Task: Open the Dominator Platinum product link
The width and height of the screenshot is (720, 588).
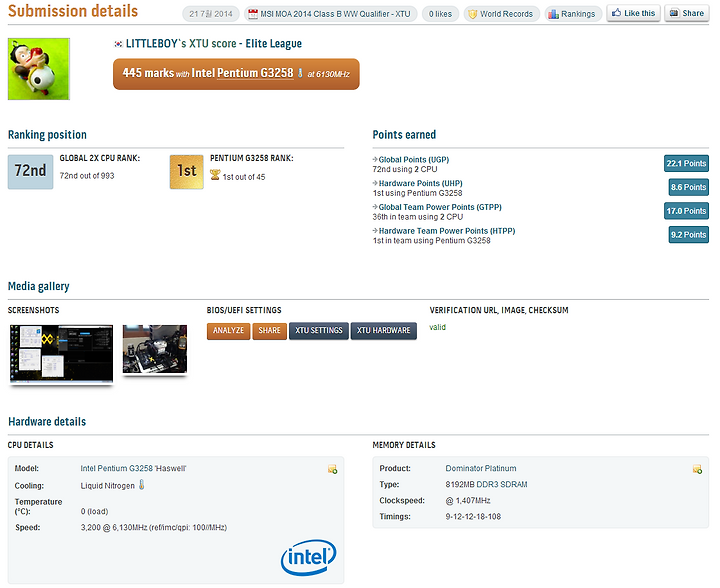Action: coord(481,469)
